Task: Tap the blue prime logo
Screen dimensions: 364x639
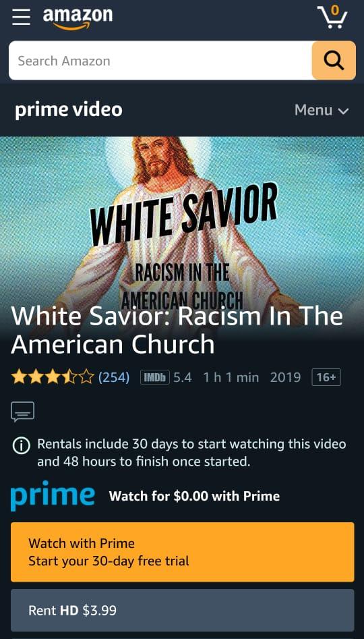Action: click(x=53, y=495)
